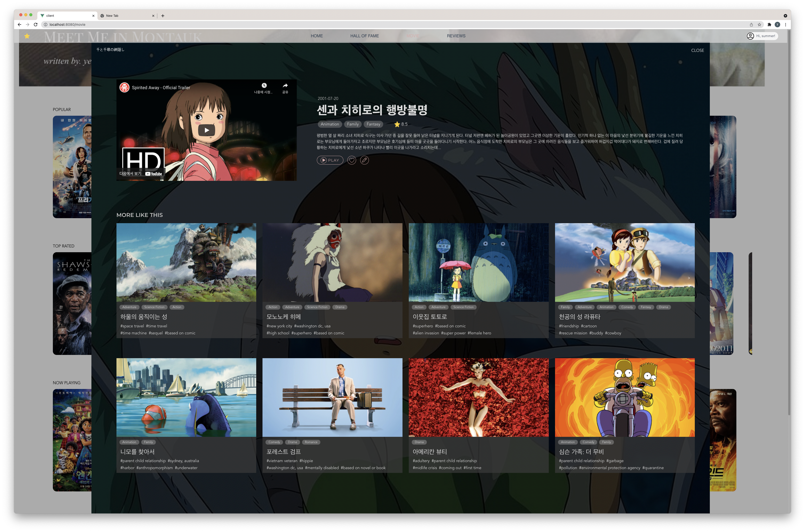This screenshot has width=805, height=532.
Task: Open the browser extensions puzzle icon
Action: [x=769, y=25]
